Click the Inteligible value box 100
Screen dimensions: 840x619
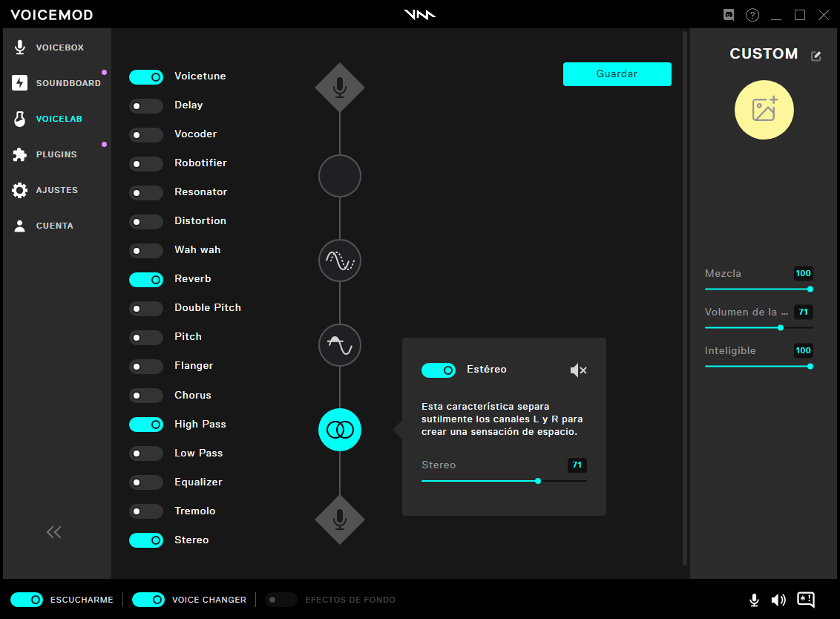(803, 350)
